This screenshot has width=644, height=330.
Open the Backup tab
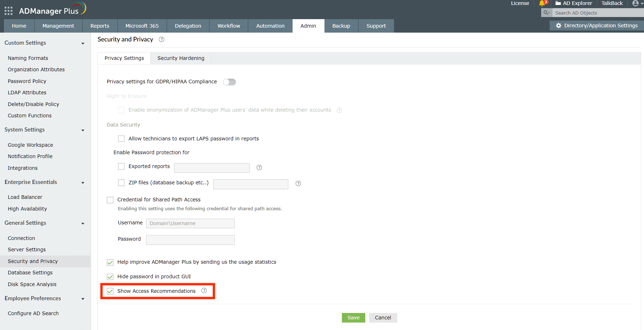342,26
